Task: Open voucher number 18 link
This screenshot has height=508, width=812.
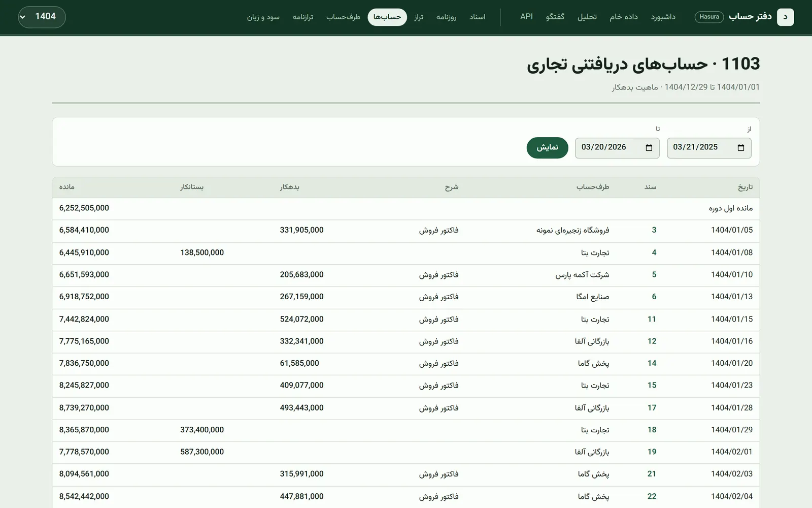Action: [652, 430]
